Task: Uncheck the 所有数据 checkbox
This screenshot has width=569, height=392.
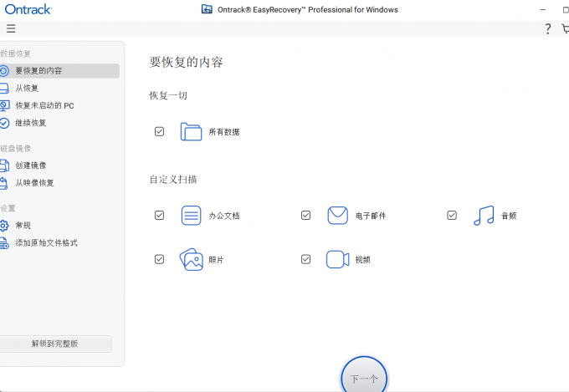Action: [159, 131]
